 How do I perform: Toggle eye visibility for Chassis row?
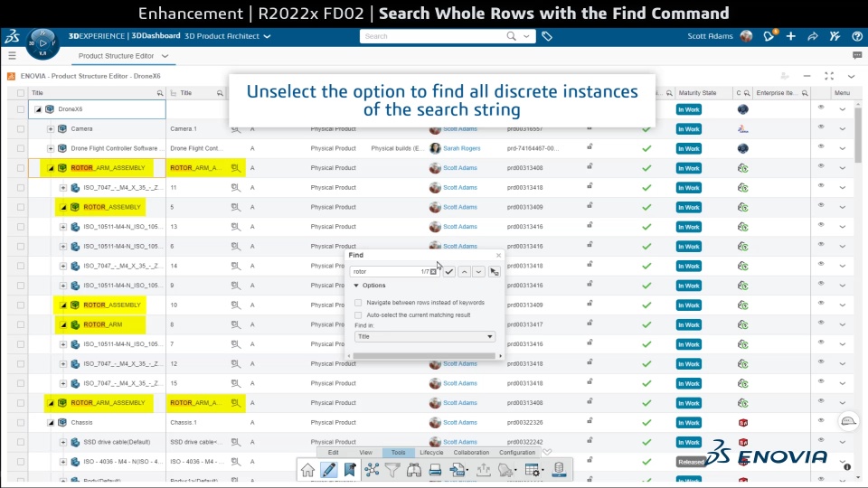(821, 420)
